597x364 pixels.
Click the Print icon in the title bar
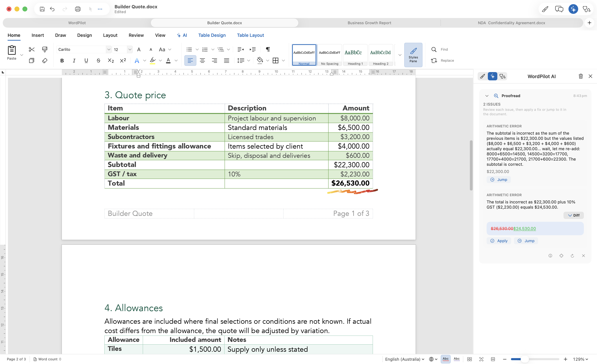coord(78,9)
